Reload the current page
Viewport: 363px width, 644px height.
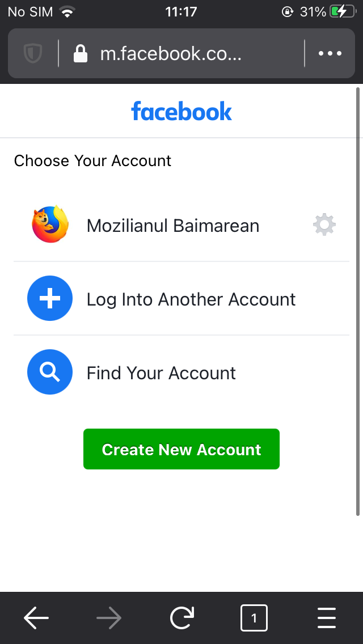181,618
